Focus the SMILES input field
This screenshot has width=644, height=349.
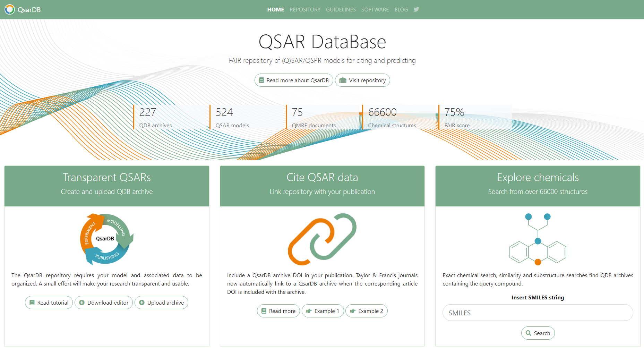[538, 313]
